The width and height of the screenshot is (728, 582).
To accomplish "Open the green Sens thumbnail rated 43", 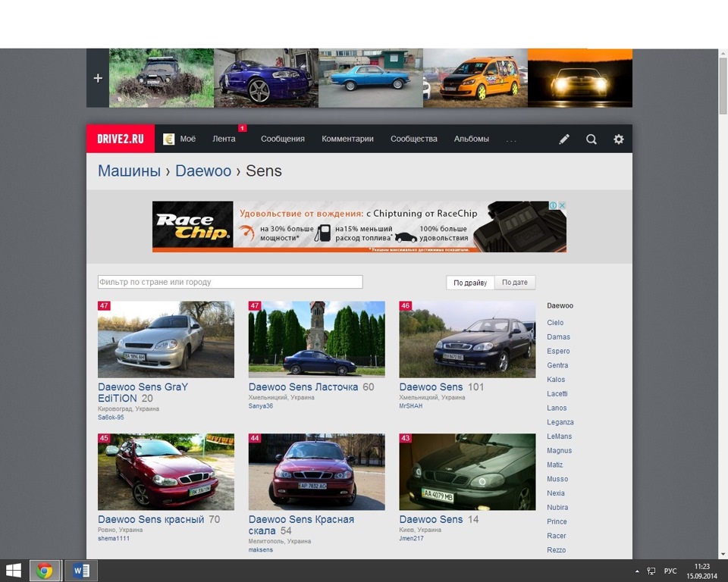I will (x=468, y=472).
